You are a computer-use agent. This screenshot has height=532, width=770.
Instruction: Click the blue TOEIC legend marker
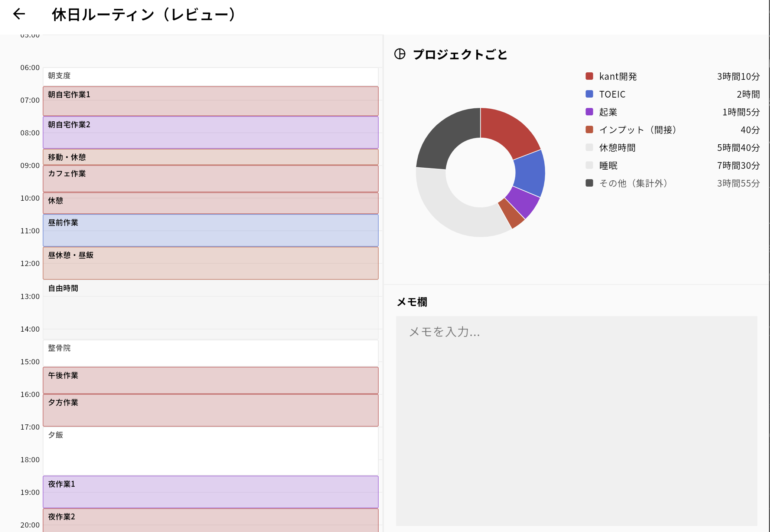590,94
